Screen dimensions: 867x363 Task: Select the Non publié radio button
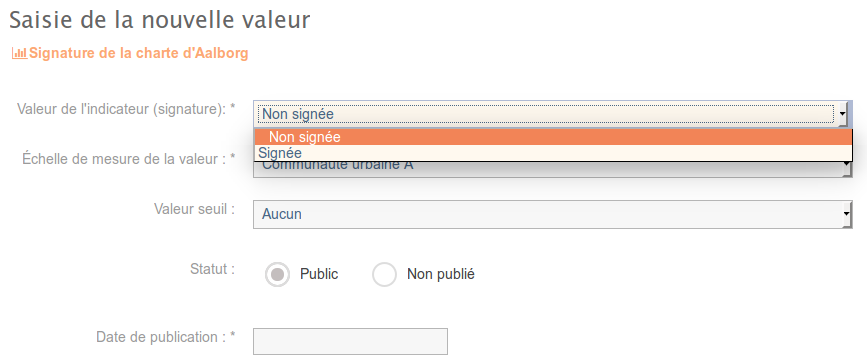384,274
